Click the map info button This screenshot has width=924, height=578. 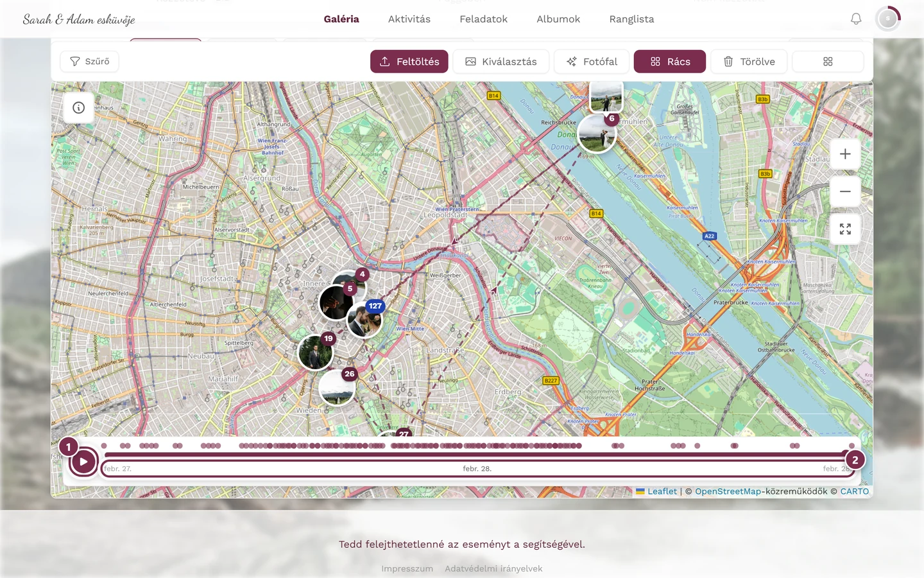tap(79, 108)
